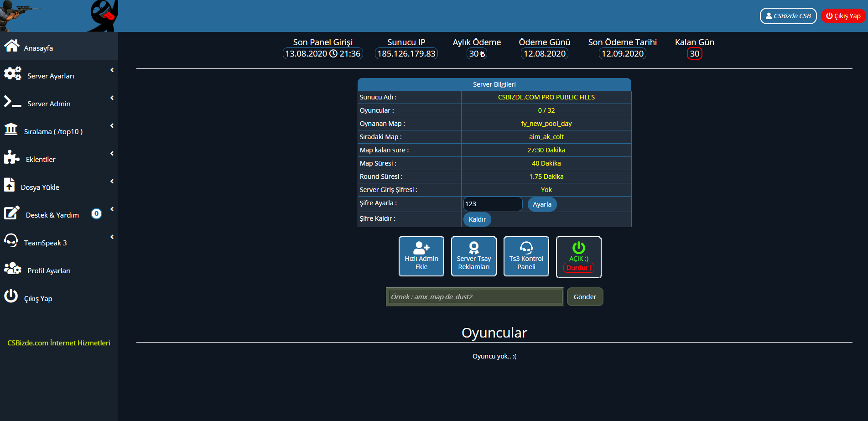Click the Server Ayarları gears icon
This screenshot has height=421, width=868.
pyautogui.click(x=13, y=73)
